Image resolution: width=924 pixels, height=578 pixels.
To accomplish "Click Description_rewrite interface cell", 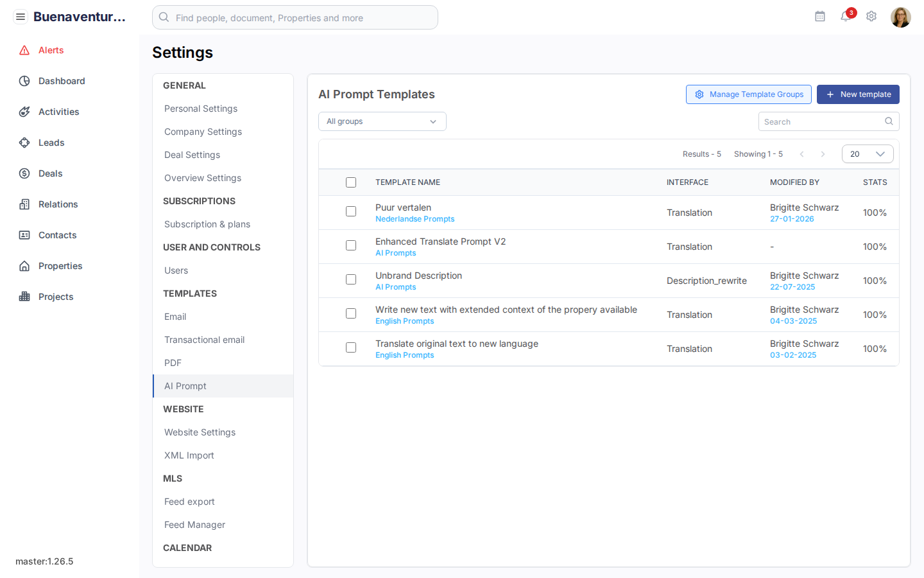I will tap(706, 281).
